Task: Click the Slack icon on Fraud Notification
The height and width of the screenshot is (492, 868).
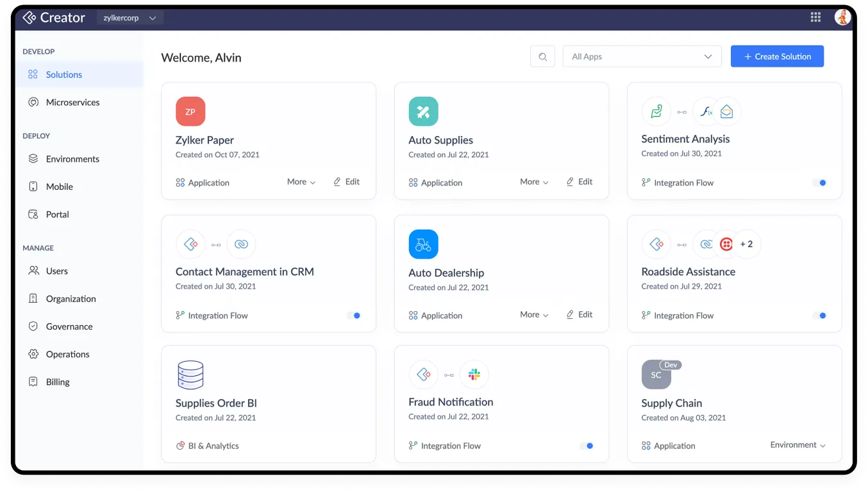Action: coord(474,375)
